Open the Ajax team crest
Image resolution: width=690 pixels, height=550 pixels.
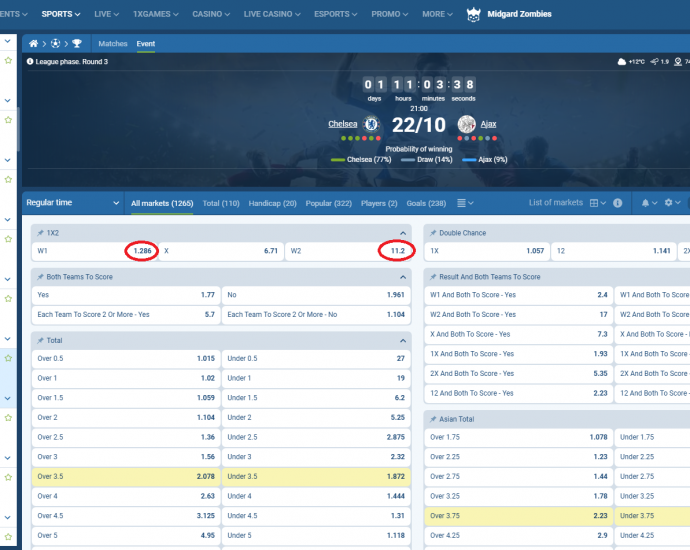466,124
